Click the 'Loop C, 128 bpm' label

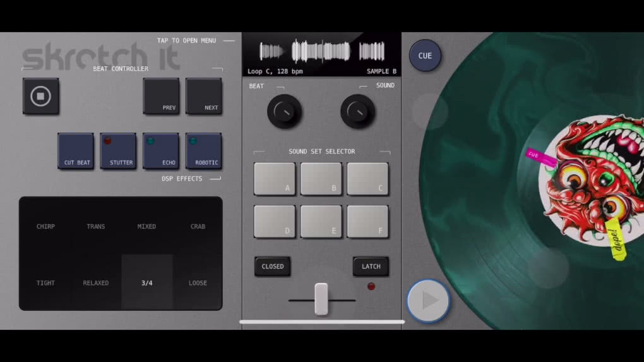coord(275,71)
